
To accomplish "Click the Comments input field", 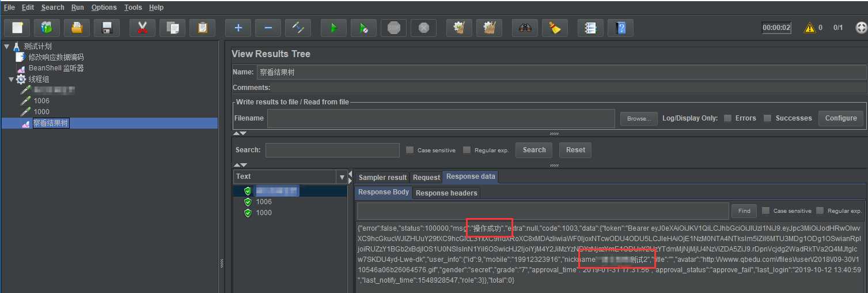I will pyautogui.click(x=569, y=88).
